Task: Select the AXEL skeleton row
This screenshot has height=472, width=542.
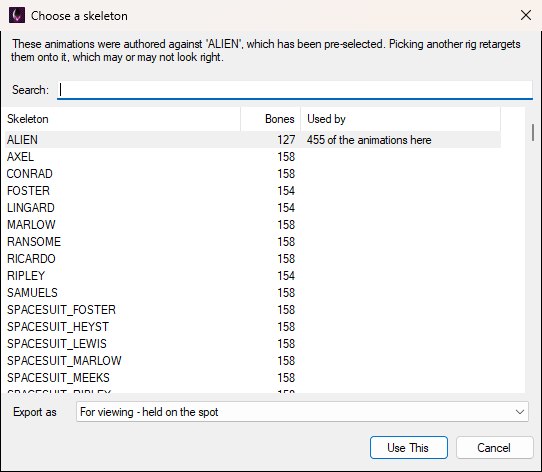Action: coord(253,157)
